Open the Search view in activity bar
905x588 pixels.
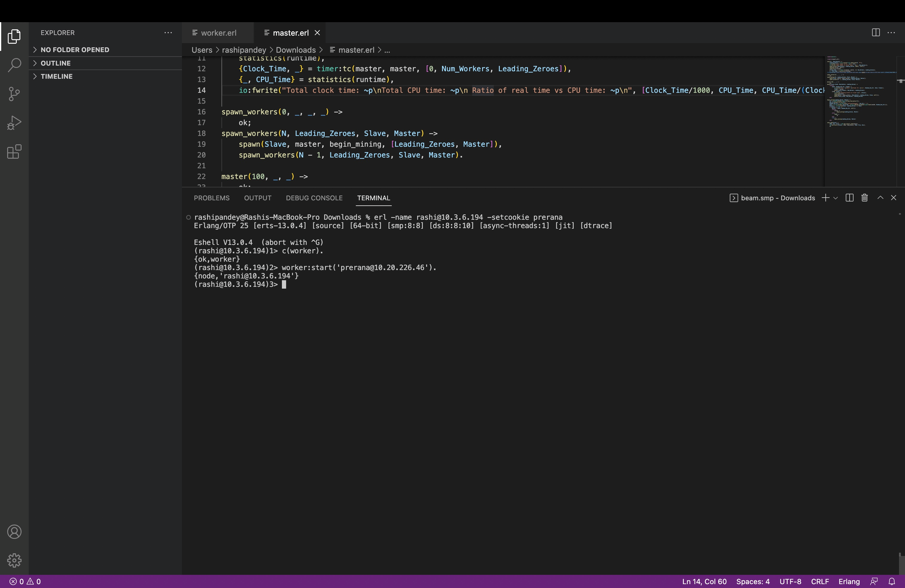coord(14,65)
